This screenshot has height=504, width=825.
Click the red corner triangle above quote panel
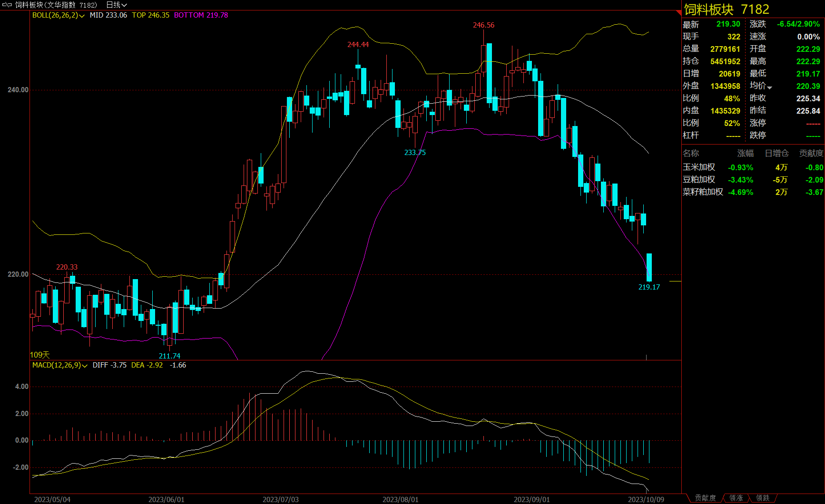(x=679, y=13)
